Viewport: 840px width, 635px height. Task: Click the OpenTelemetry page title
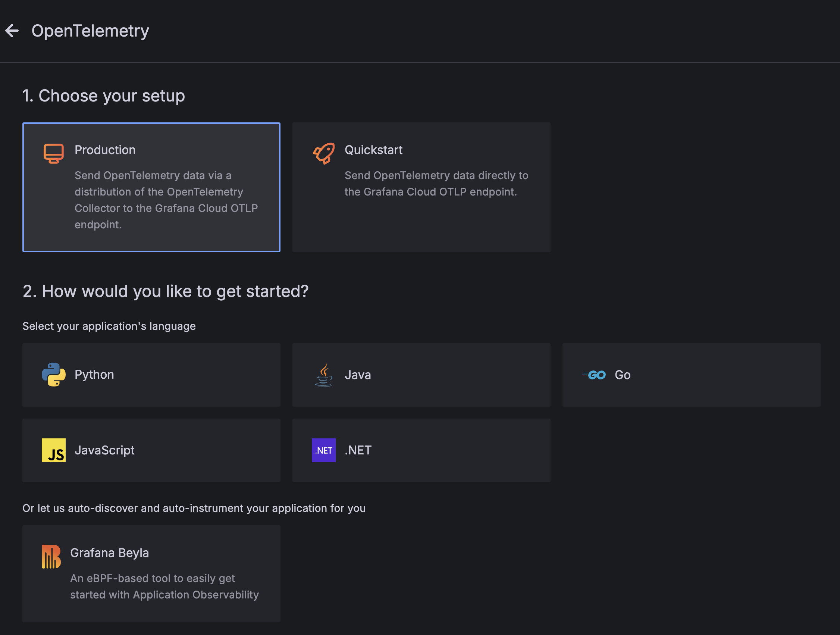click(x=90, y=31)
